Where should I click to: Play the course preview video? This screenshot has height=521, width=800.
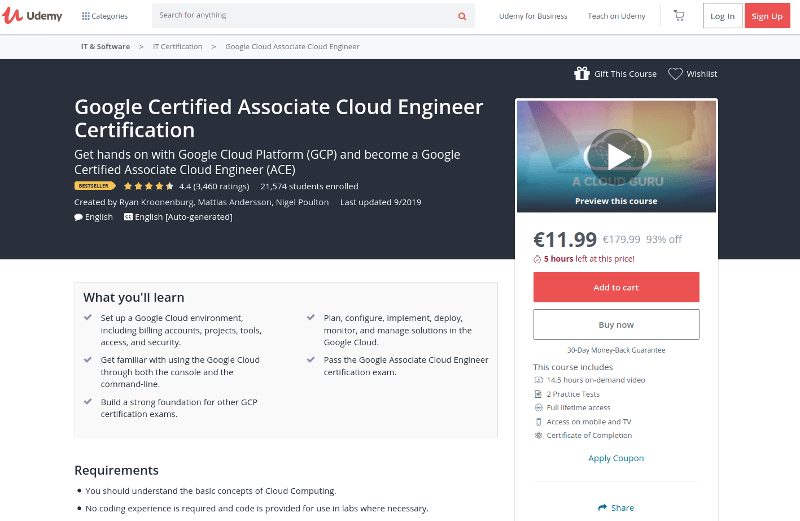617,157
